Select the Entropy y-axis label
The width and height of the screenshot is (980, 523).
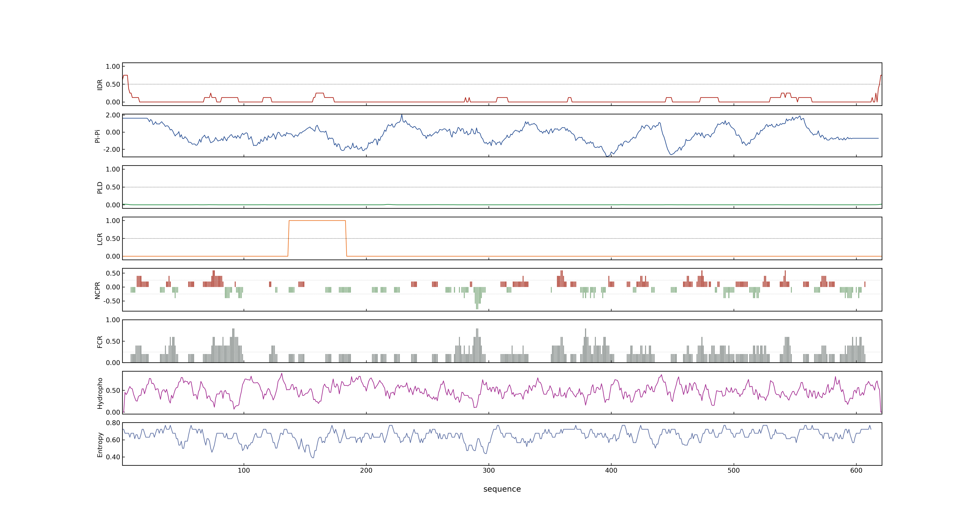pos(100,445)
